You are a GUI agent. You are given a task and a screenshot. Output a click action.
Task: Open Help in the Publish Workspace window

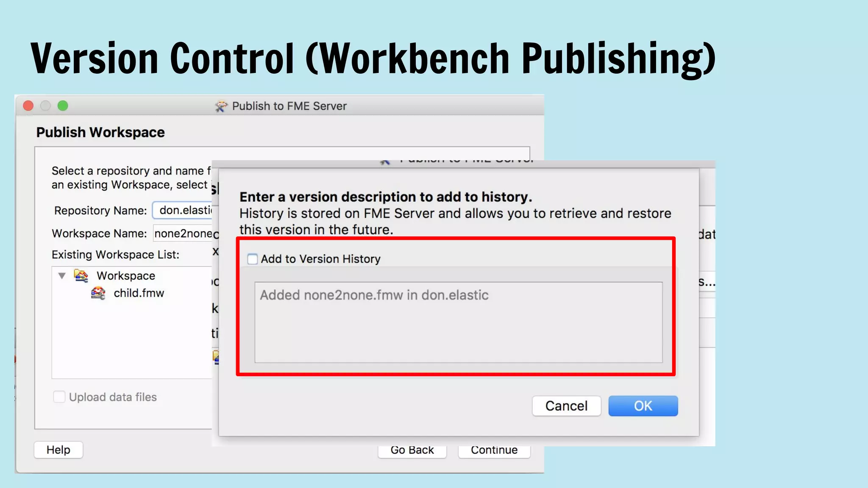point(58,449)
